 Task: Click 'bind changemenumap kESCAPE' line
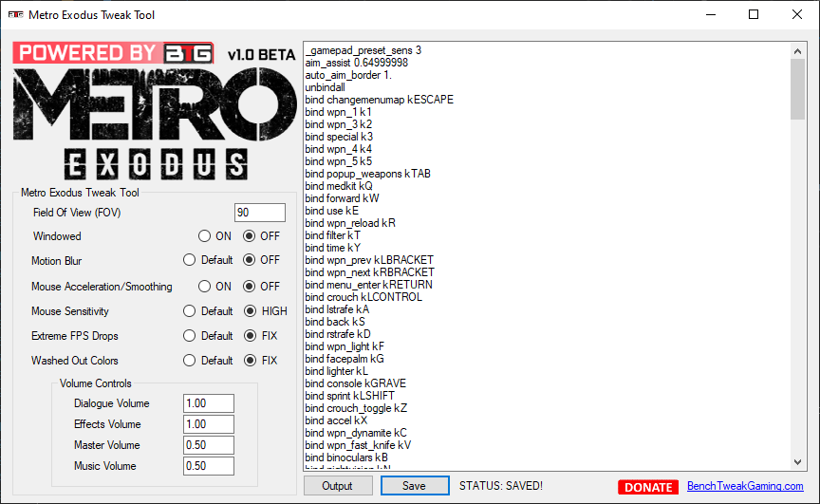click(379, 100)
